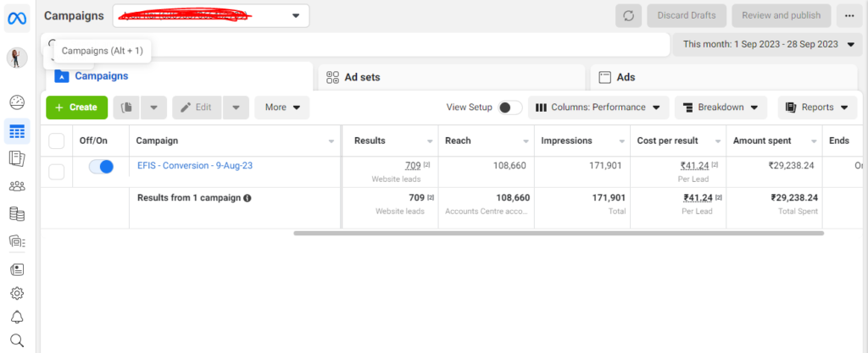
Task: Open Audiences people icon in sidebar
Action: click(16, 186)
